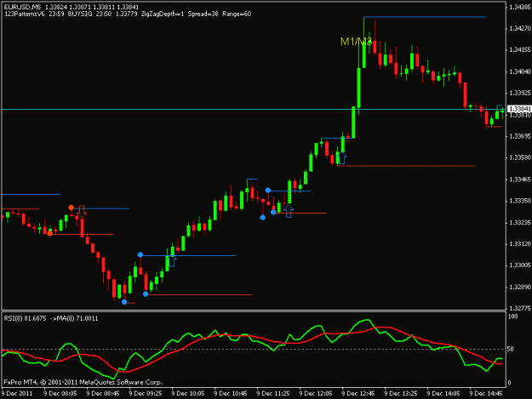The width and height of the screenshot is (532, 399).
Task: Click the 9 Dec 14:45 time label
Action: click(x=486, y=394)
